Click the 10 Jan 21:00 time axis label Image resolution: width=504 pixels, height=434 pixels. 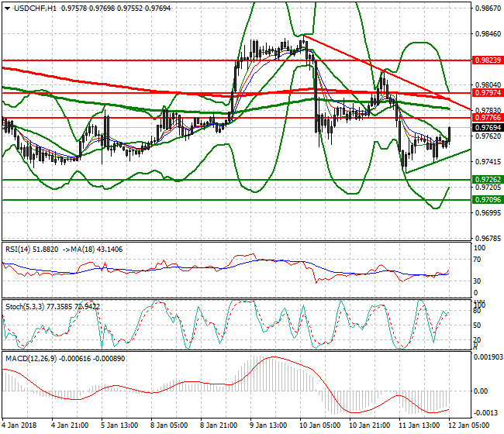369,425
